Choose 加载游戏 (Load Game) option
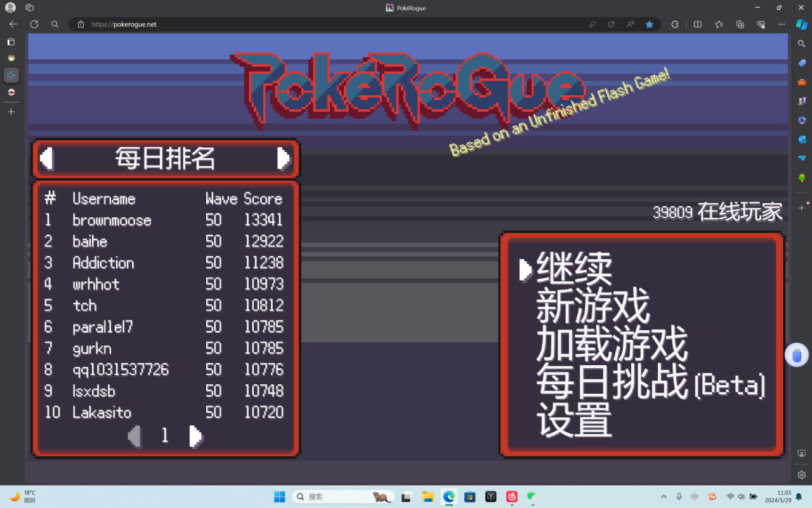812x508 pixels. tap(612, 344)
